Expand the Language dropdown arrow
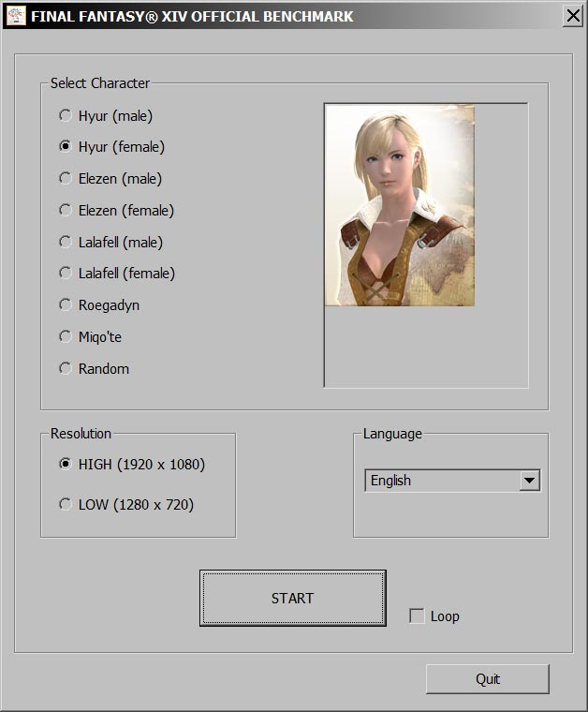The image size is (588, 712). [x=530, y=481]
